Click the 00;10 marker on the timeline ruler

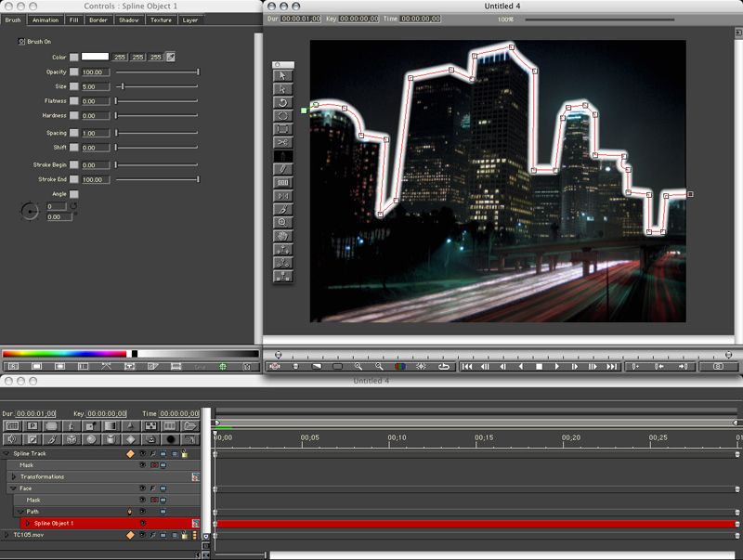tap(398, 437)
